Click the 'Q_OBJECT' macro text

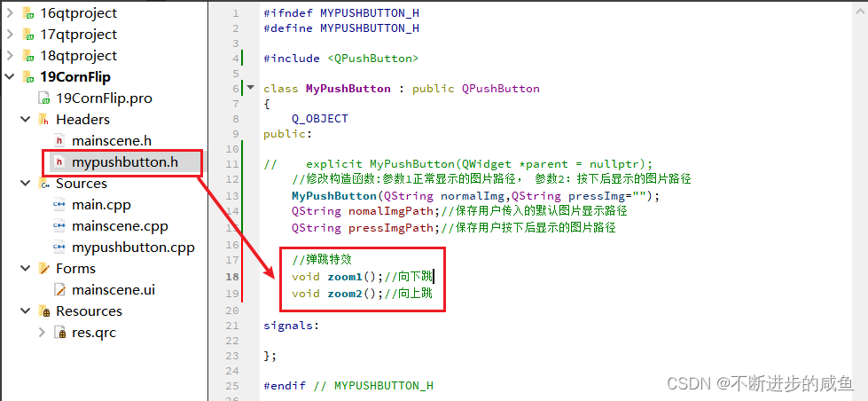320,119
